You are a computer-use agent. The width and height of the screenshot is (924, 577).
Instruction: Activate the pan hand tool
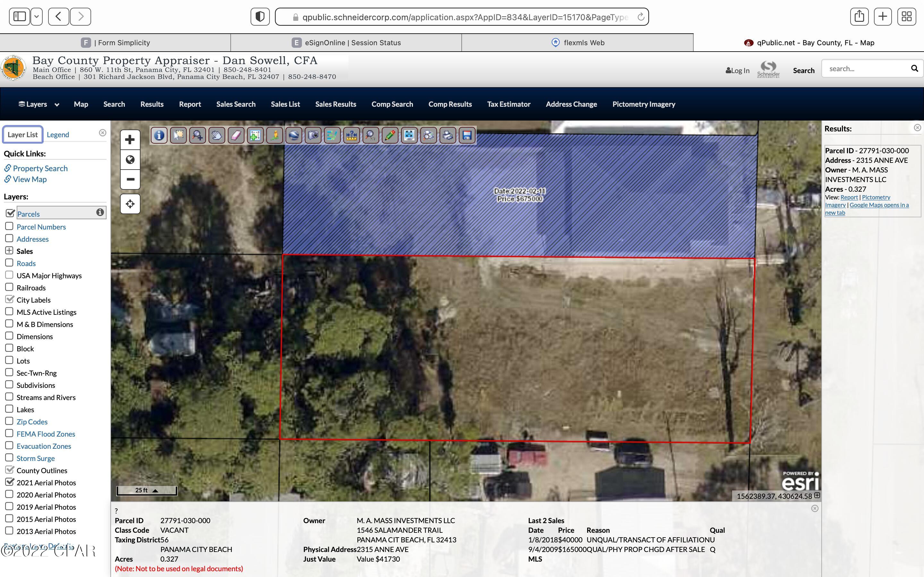coord(217,136)
